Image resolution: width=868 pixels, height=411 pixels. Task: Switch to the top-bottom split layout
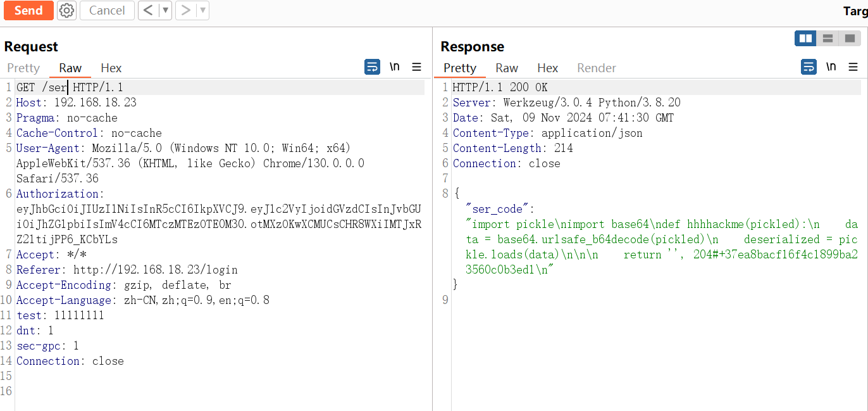point(827,39)
